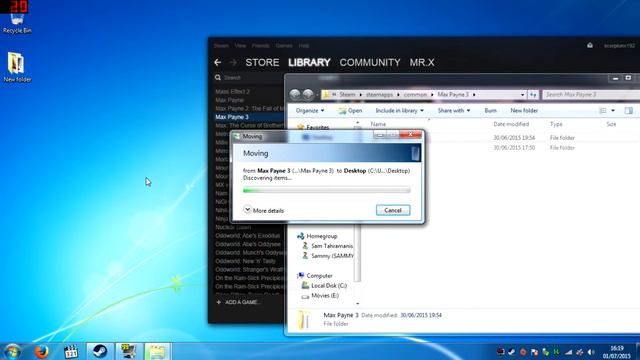Open the Steam menu in Steam window
This screenshot has height=360, width=640.
pos(221,46)
